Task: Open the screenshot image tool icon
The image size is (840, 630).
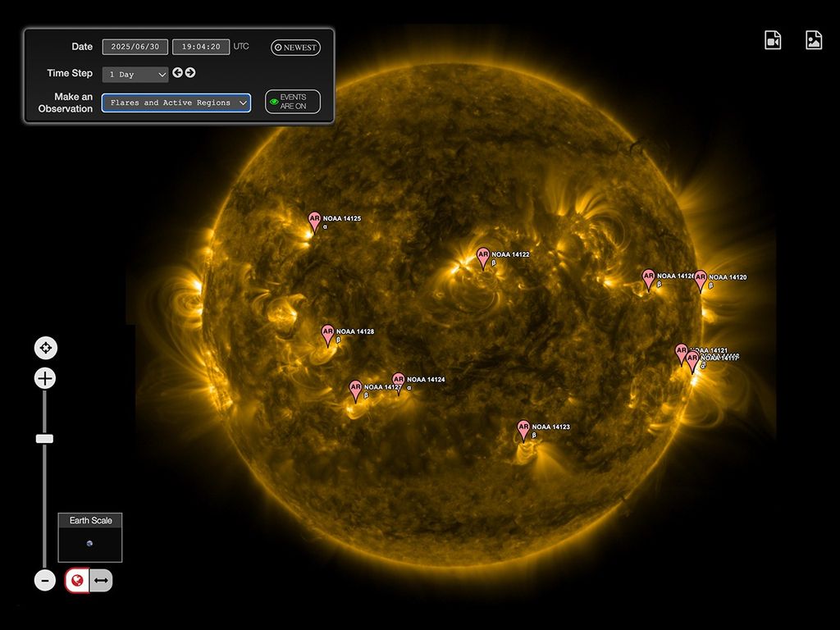Action: (x=814, y=40)
